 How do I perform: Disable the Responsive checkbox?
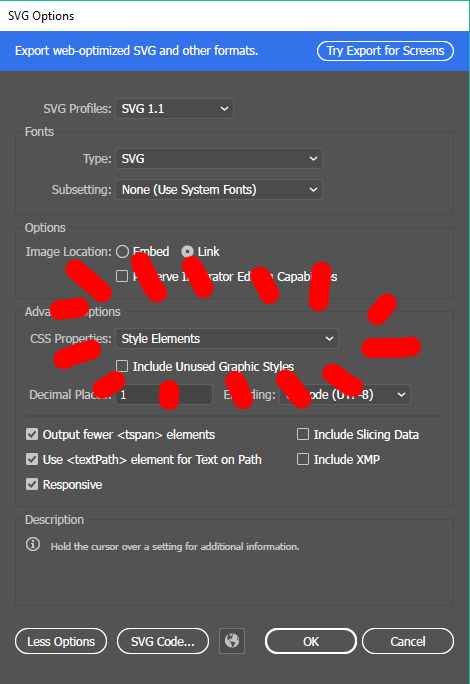point(32,484)
